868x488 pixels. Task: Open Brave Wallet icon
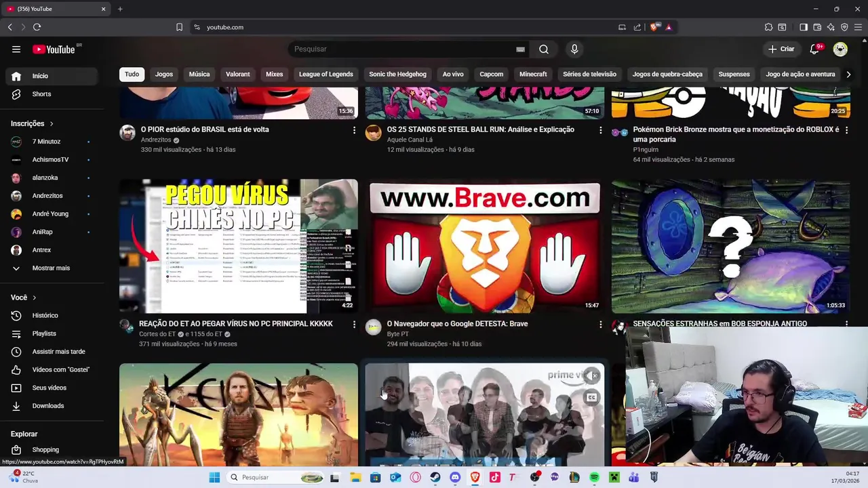pyautogui.click(x=817, y=27)
